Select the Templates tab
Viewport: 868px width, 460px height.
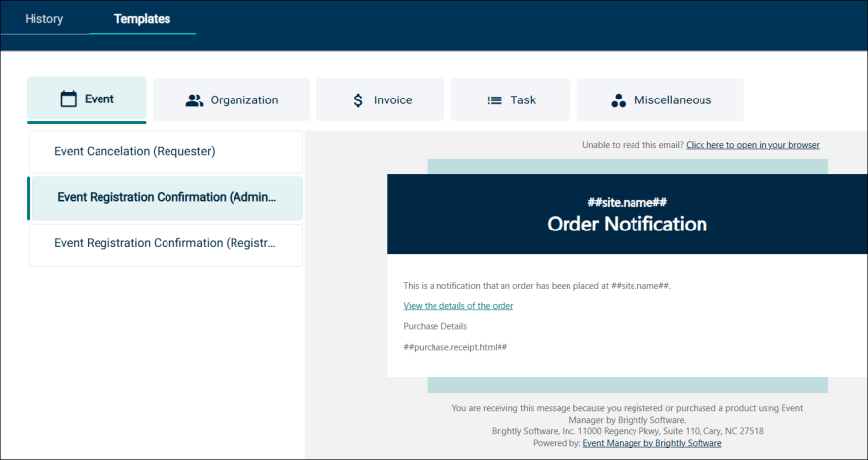142,19
